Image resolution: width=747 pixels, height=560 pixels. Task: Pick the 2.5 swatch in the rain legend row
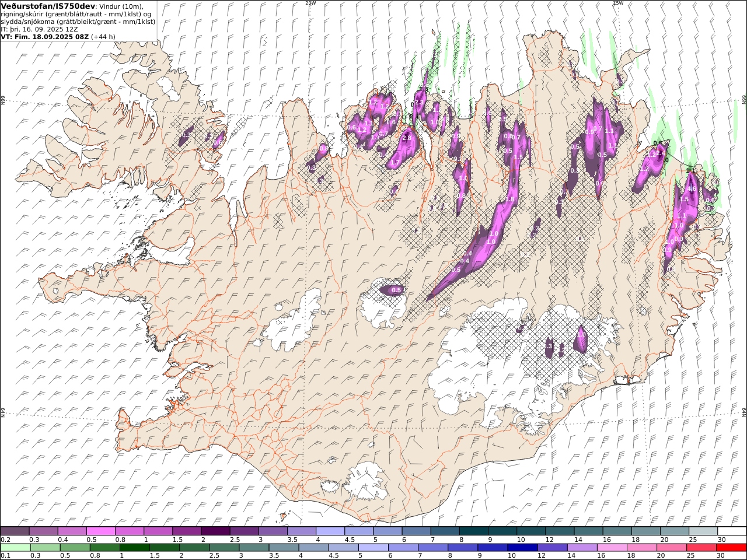tap(224, 548)
